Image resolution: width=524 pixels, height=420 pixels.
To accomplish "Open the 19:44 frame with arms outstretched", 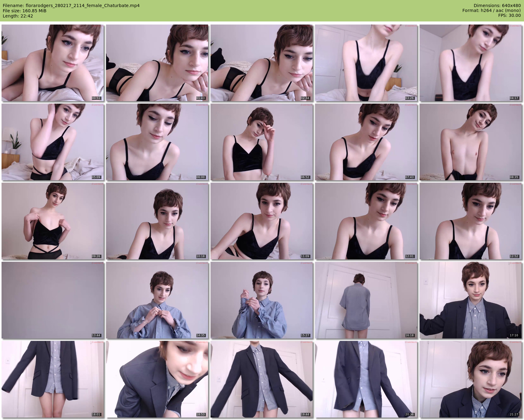I will pos(262,379).
